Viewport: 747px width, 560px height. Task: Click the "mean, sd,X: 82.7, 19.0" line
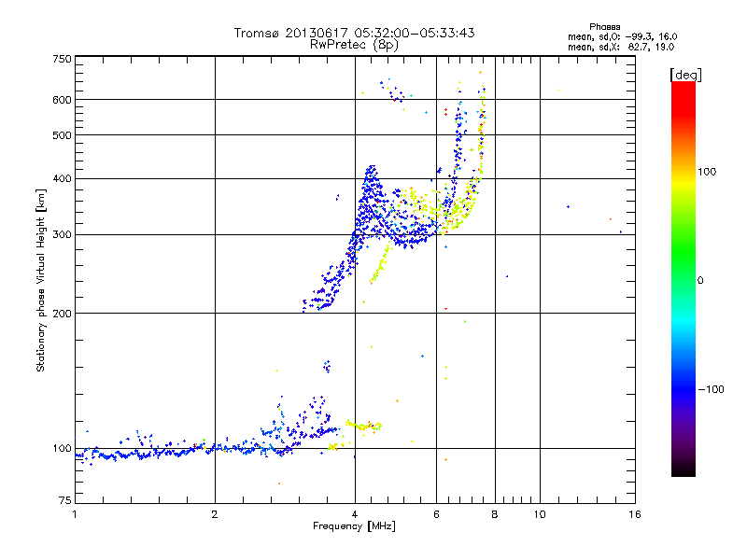coord(621,47)
